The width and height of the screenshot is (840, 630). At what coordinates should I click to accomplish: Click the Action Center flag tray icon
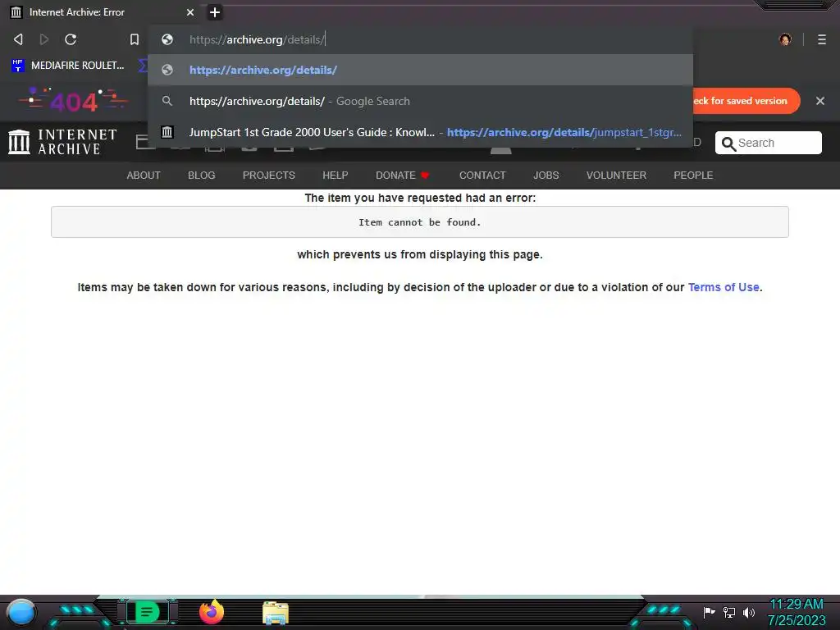[709, 612]
